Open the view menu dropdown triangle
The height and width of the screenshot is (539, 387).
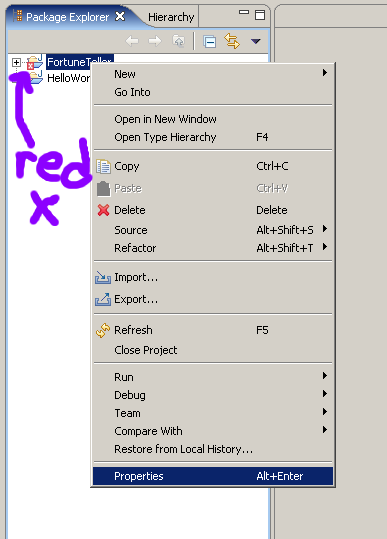[256, 41]
